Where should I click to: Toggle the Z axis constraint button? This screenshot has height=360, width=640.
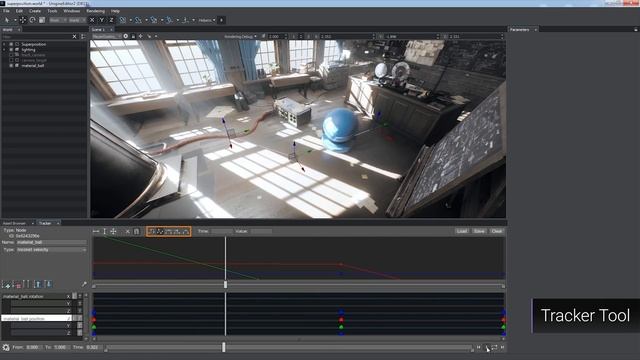pos(111,20)
